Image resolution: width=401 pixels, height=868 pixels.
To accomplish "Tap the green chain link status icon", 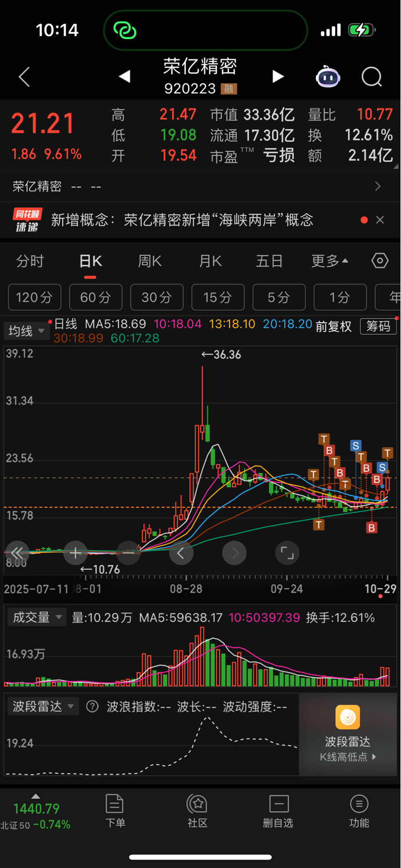I will (x=125, y=30).
